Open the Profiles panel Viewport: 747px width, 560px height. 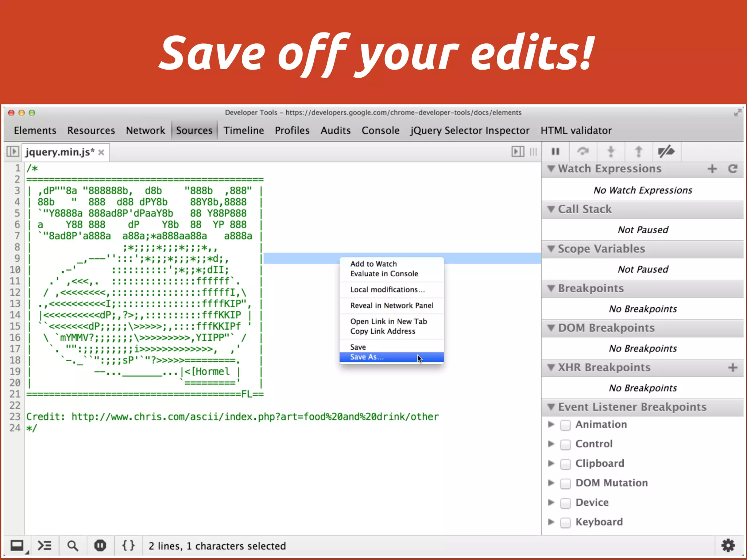(x=292, y=131)
